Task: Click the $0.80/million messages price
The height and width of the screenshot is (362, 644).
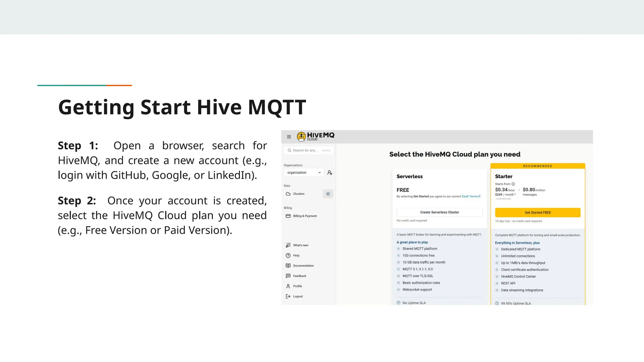Action: pyautogui.click(x=534, y=192)
